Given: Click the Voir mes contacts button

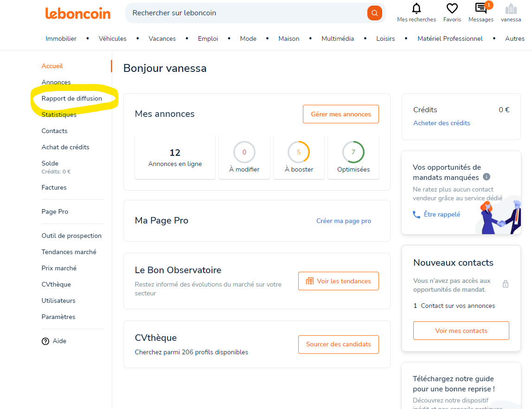Looking at the screenshot, I should (x=461, y=331).
